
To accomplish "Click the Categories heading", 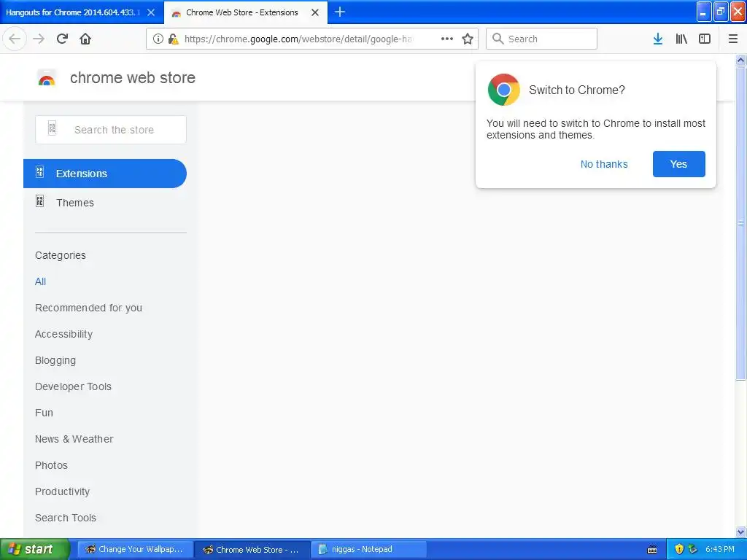I will (x=61, y=255).
